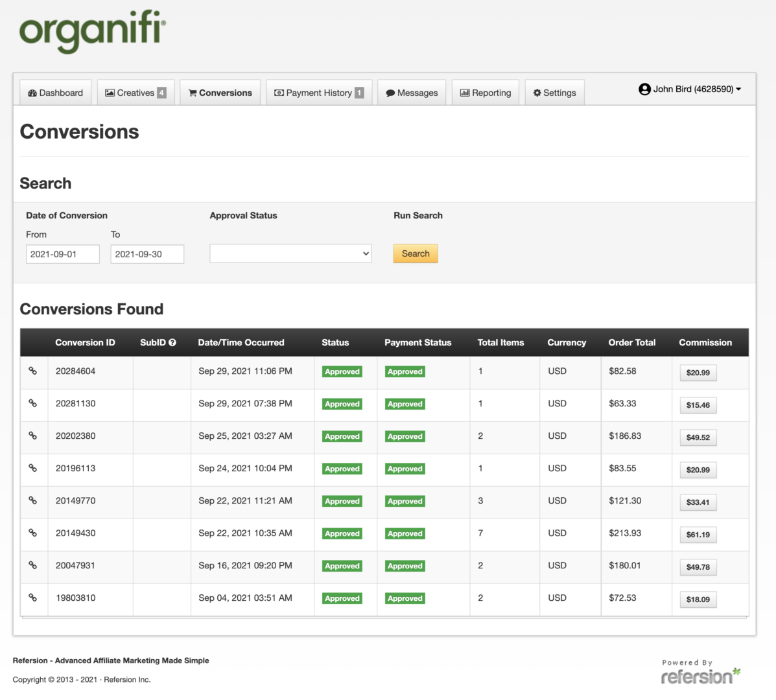Click the $33.41 commission button
This screenshot has height=700, width=776.
pos(698,502)
